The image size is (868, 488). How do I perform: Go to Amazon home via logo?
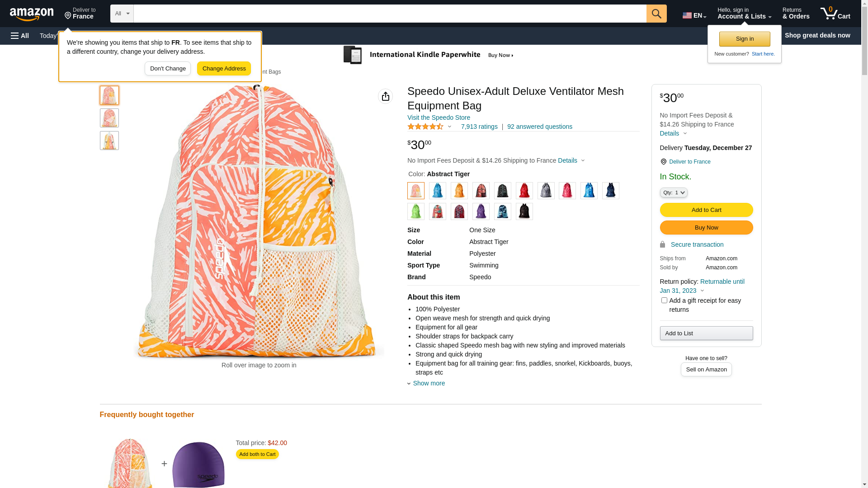32,14
